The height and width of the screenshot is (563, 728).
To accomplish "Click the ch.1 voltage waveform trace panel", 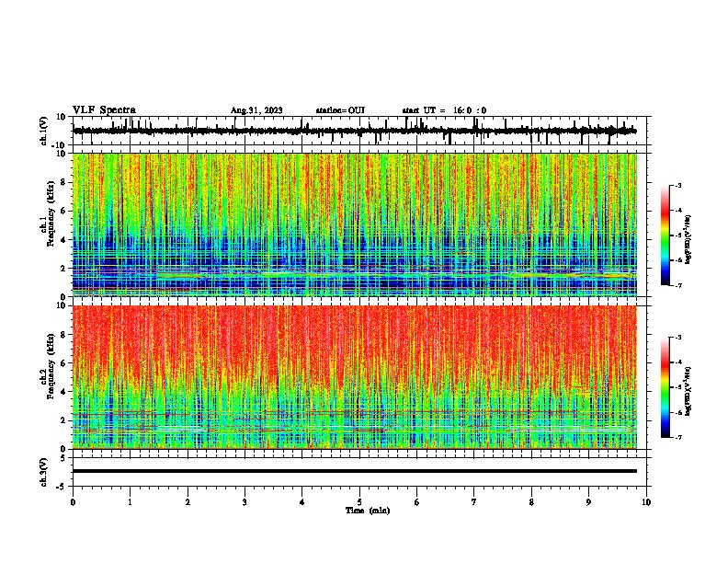I will [359, 131].
